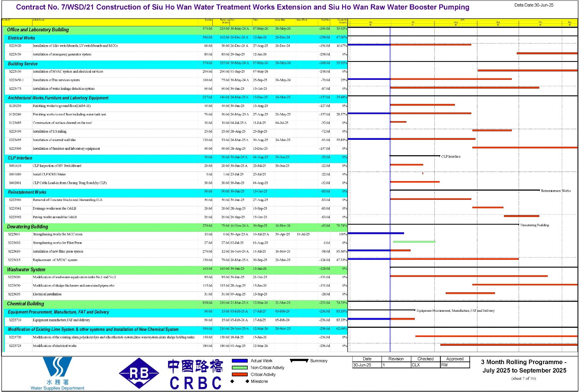This screenshot has width=579, height=392.
Task: Click the black Summary bar legend icon
Action: [299, 361]
